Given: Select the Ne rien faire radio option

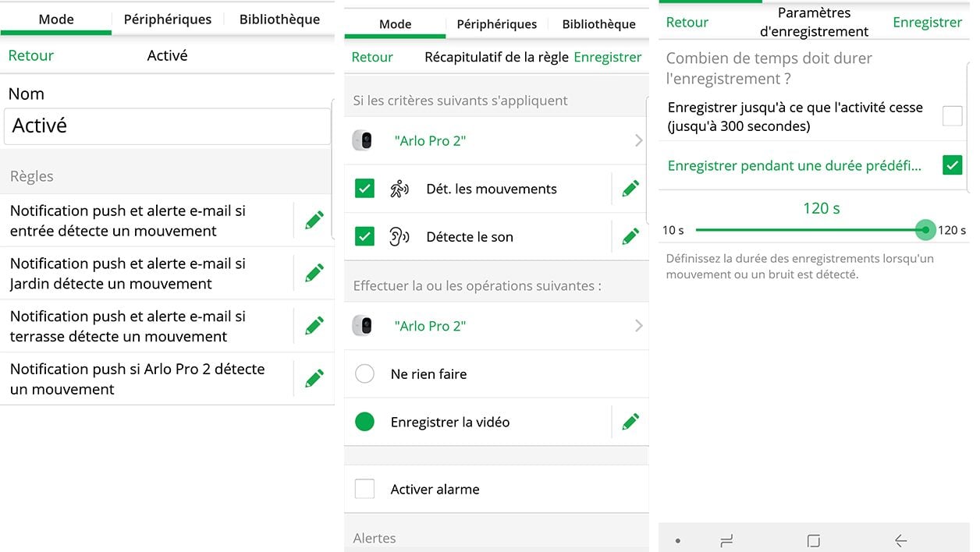Looking at the screenshot, I should click(x=364, y=374).
